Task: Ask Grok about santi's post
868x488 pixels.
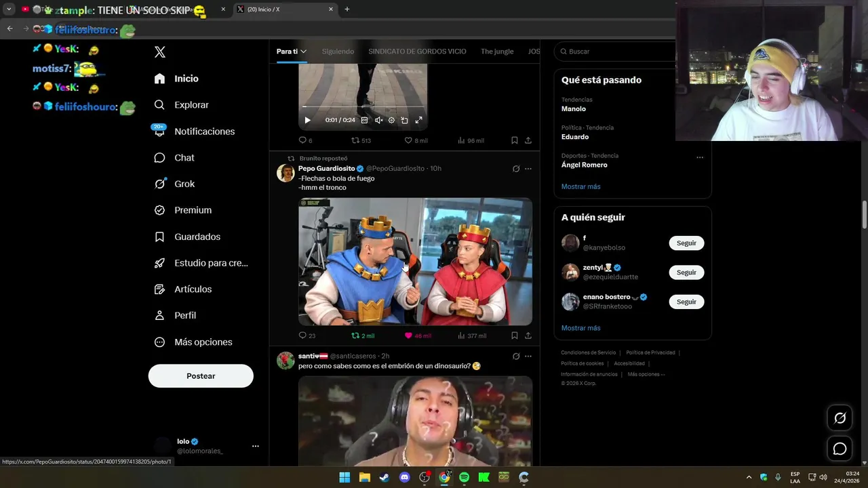Action: (516, 357)
